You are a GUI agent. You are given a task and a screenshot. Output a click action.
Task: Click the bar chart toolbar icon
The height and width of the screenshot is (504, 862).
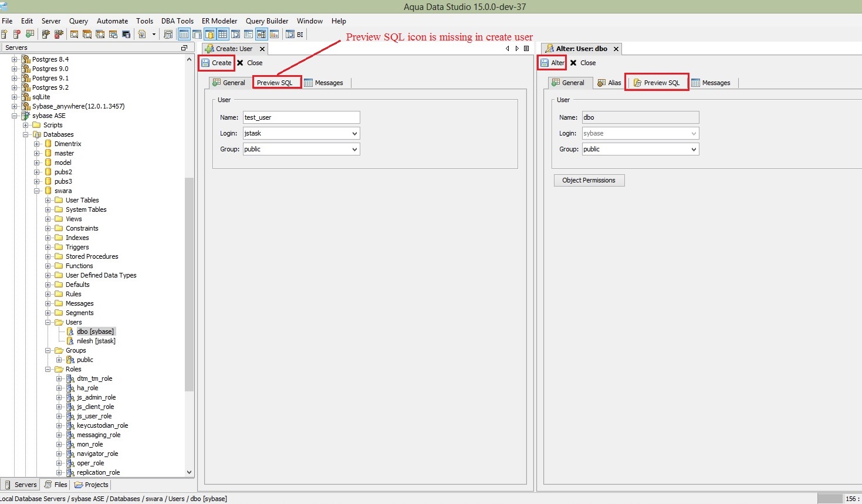[x=274, y=35]
